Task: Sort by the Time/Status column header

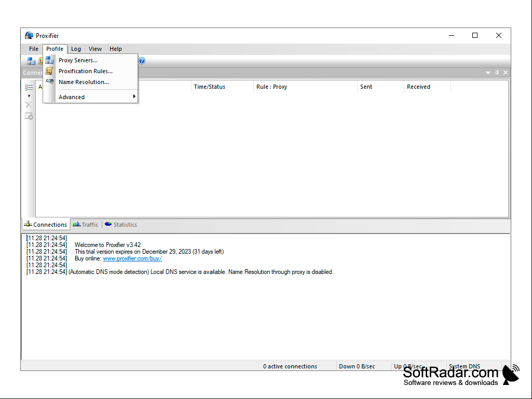Action: (222, 87)
